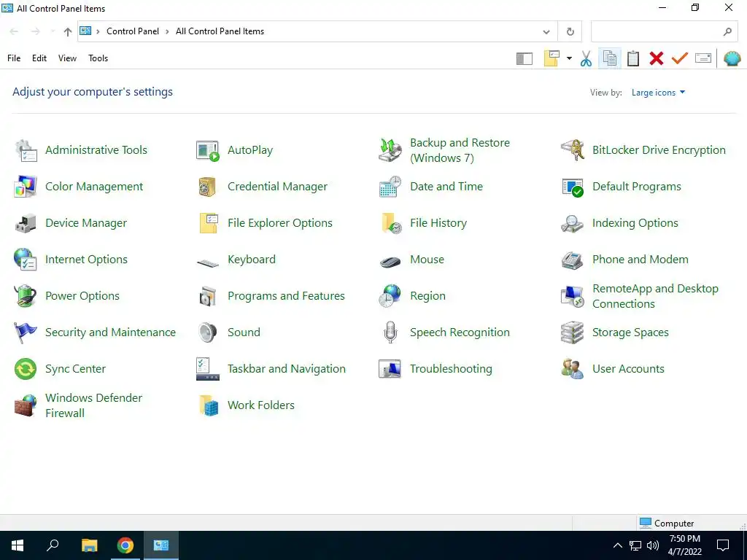Open File Explorer from taskbar
This screenshot has width=747, height=560.
pyautogui.click(x=89, y=545)
